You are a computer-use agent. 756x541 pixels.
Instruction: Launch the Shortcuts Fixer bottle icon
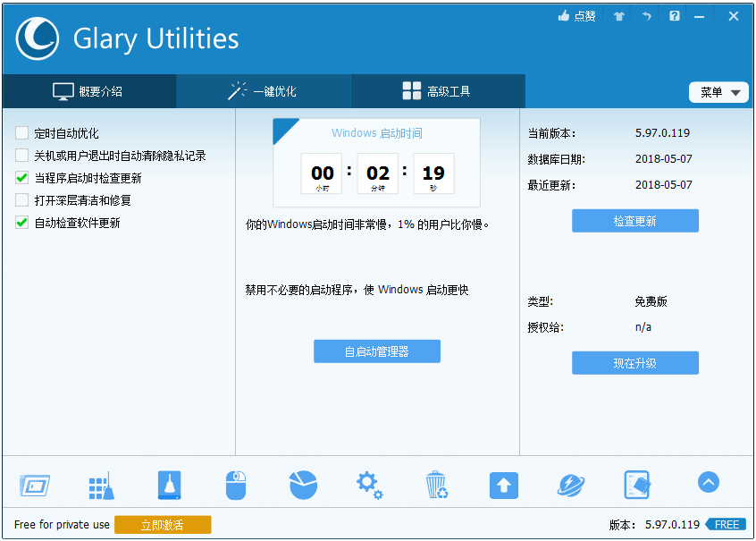(169, 485)
